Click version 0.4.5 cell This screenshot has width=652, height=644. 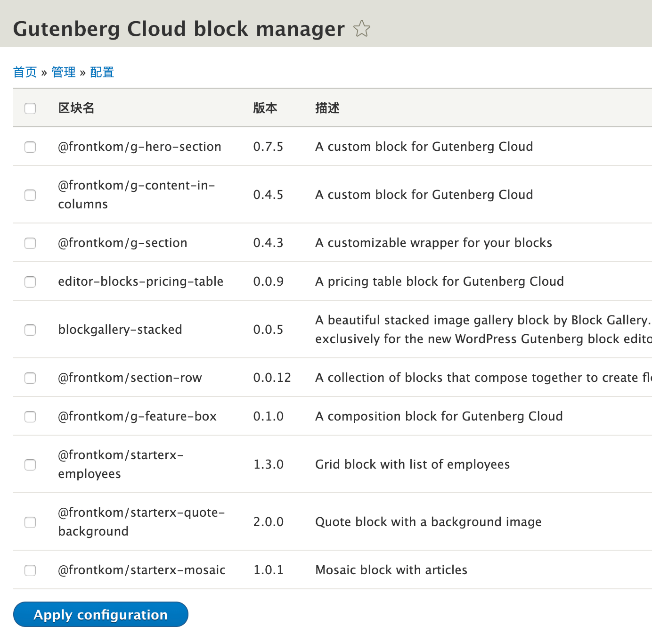tap(268, 195)
